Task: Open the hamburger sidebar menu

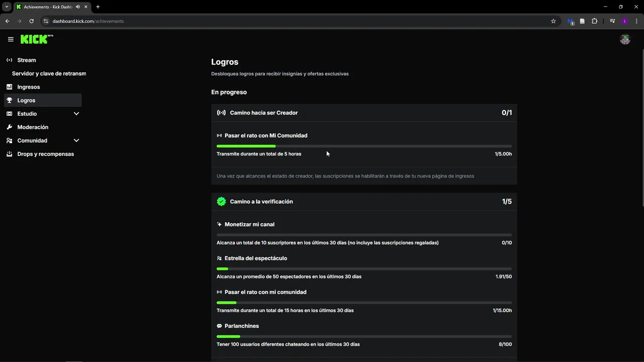Action: [x=11, y=39]
